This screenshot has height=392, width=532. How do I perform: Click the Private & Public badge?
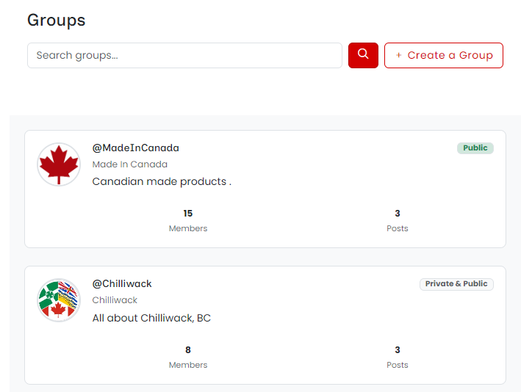[456, 284]
